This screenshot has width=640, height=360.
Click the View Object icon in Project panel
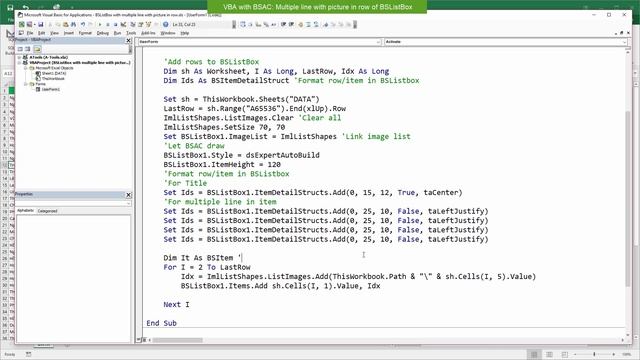[x=27, y=49]
